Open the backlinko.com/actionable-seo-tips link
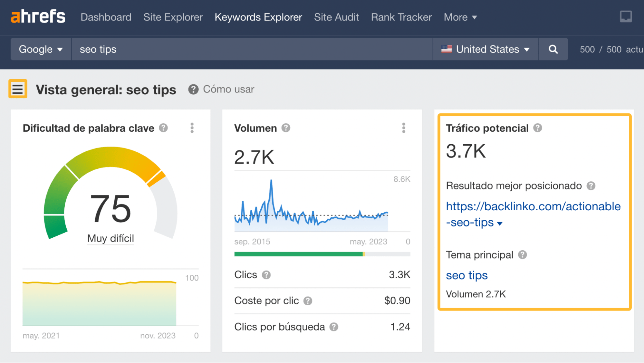The image size is (644, 363). point(533,206)
